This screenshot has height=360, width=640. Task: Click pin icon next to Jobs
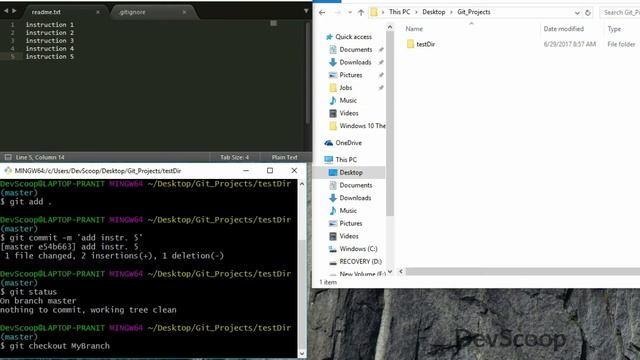pos(381,87)
